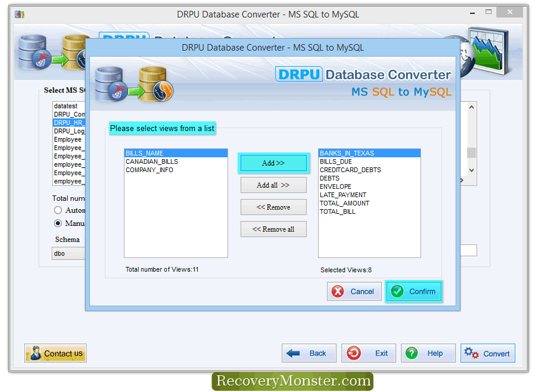Select the DRPU_Com database entry
Image resolution: width=536 pixels, height=392 pixels.
69,114
